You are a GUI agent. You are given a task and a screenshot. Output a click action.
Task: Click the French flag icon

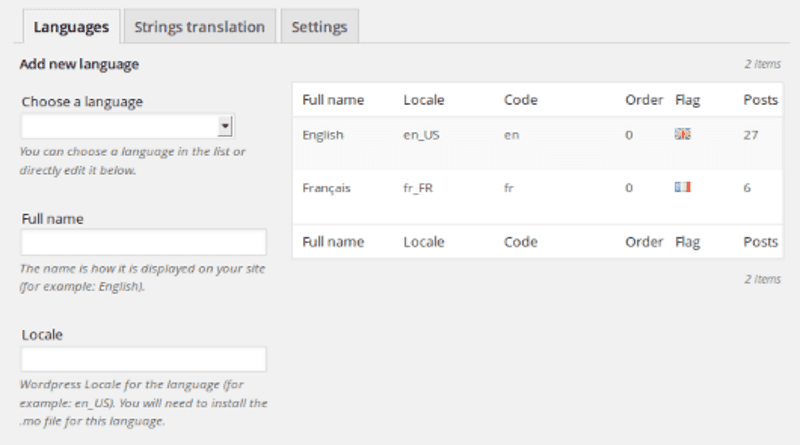pos(682,187)
